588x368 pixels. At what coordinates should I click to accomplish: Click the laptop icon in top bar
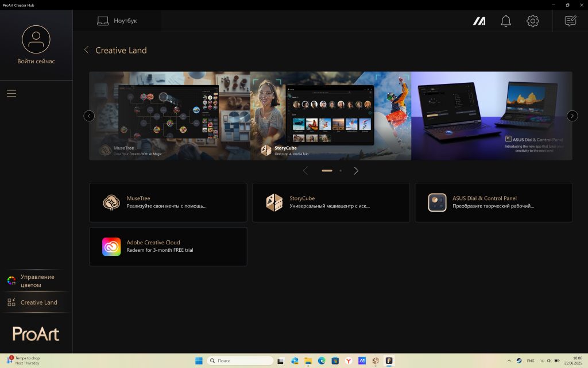pyautogui.click(x=102, y=21)
